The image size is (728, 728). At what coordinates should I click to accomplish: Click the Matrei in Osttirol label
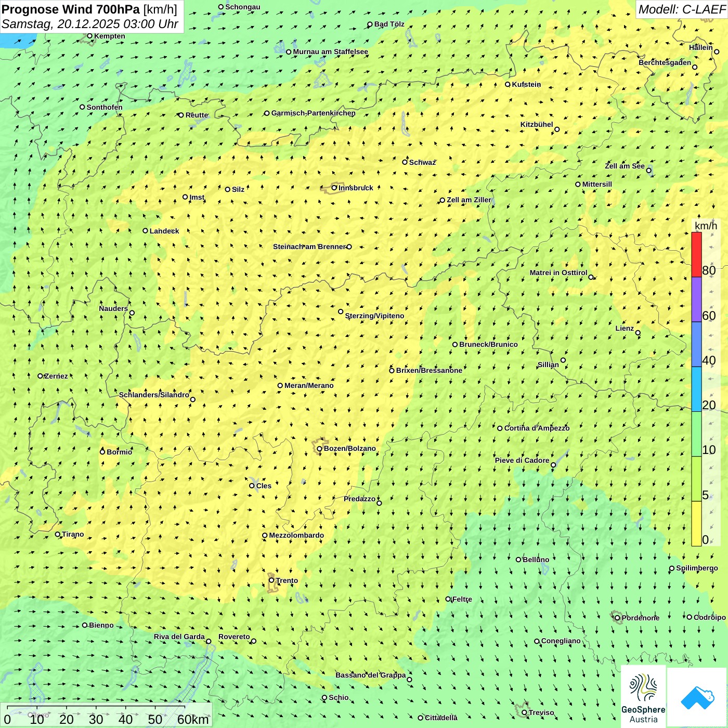[558, 272]
